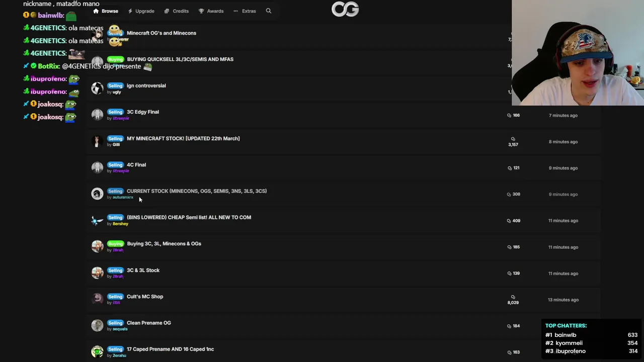Click reply count 3,157 on 'MY MINECRAFT STOCK!'

point(513,142)
